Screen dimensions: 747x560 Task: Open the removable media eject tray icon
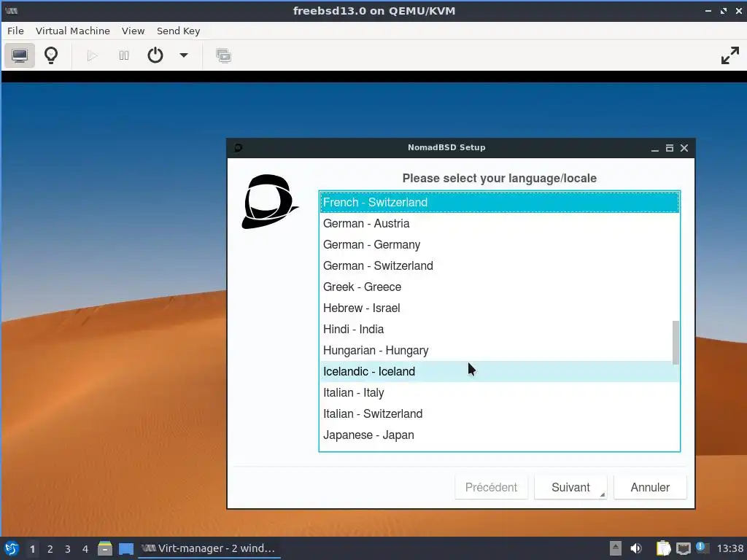coord(616,548)
